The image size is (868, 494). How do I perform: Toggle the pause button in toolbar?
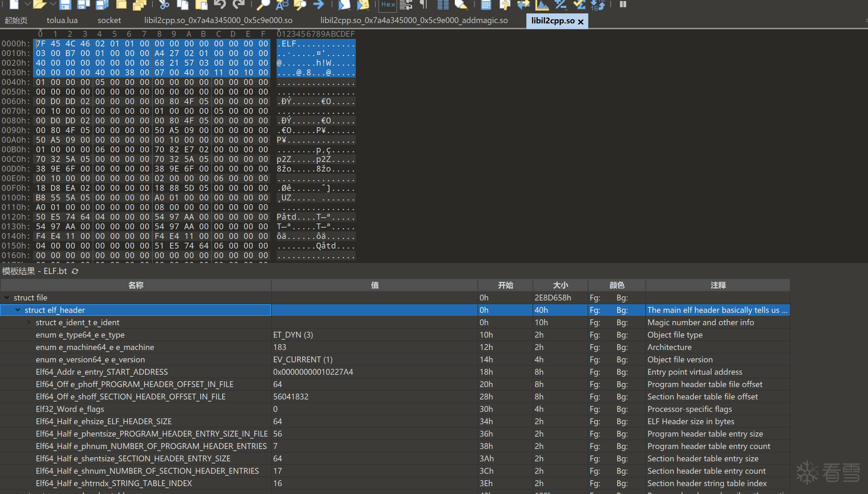pos(623,5)
